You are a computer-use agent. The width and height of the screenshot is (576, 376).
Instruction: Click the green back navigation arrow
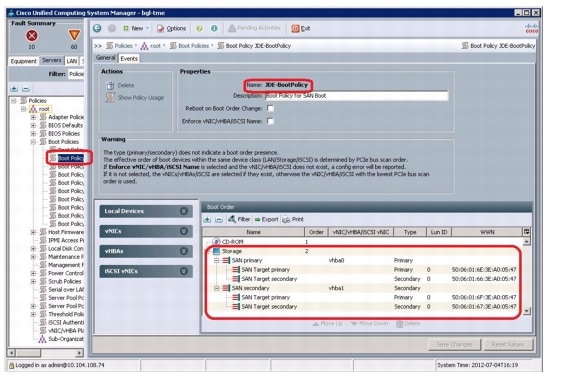tap(97, 28)
